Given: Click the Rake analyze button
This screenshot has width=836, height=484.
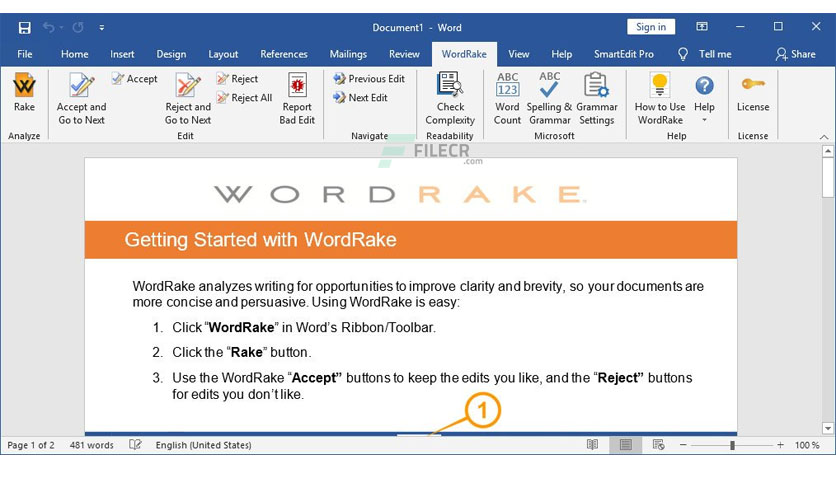Looking at the screenshot, I should click(24, 92).
